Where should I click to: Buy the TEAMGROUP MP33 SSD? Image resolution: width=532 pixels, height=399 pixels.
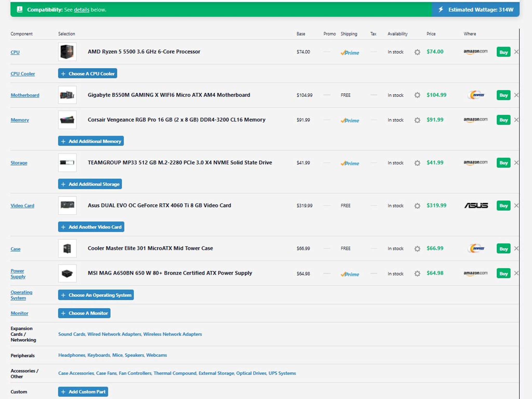click(503, 163)
